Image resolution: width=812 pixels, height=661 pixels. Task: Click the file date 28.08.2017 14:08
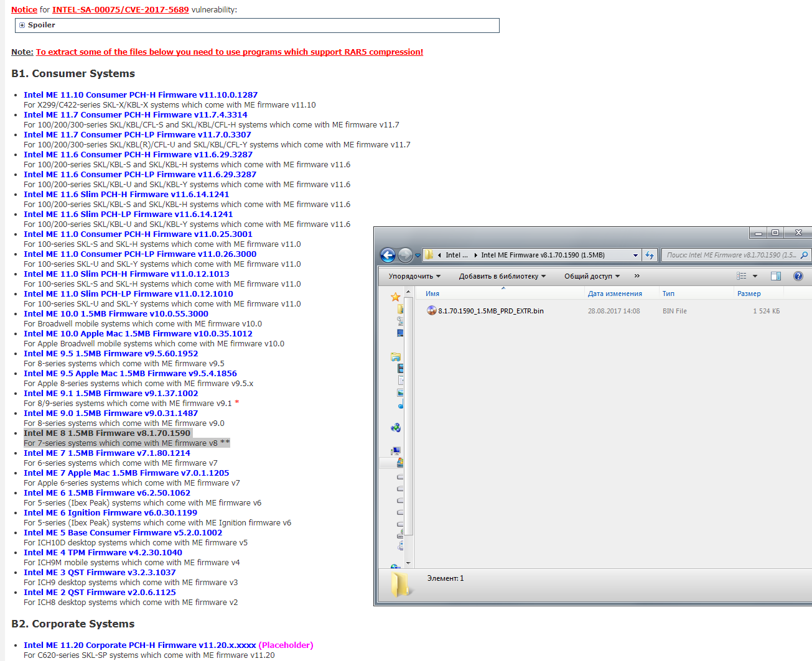tap(614, 311)
